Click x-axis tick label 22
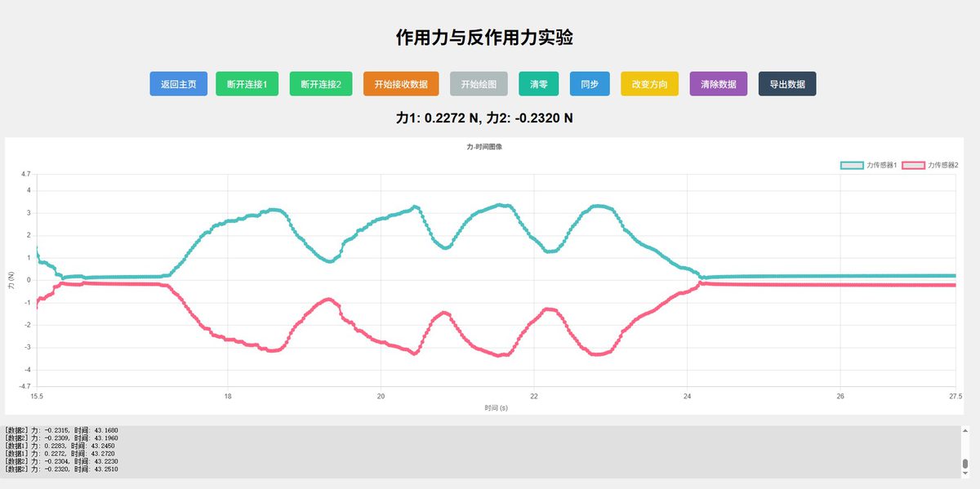The image size is (980, 489). [x=533, y=396]
